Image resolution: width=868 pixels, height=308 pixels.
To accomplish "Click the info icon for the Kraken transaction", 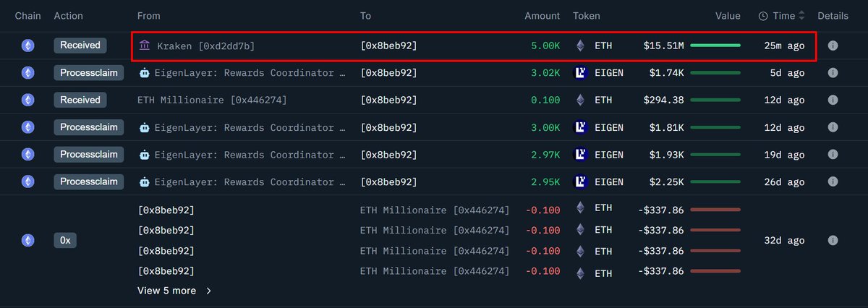I will (833, 46).
